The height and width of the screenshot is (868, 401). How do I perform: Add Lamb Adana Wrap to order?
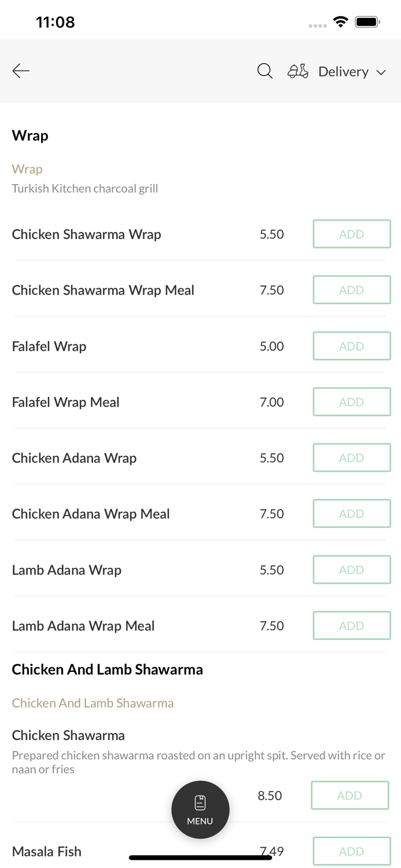(352, 570)
